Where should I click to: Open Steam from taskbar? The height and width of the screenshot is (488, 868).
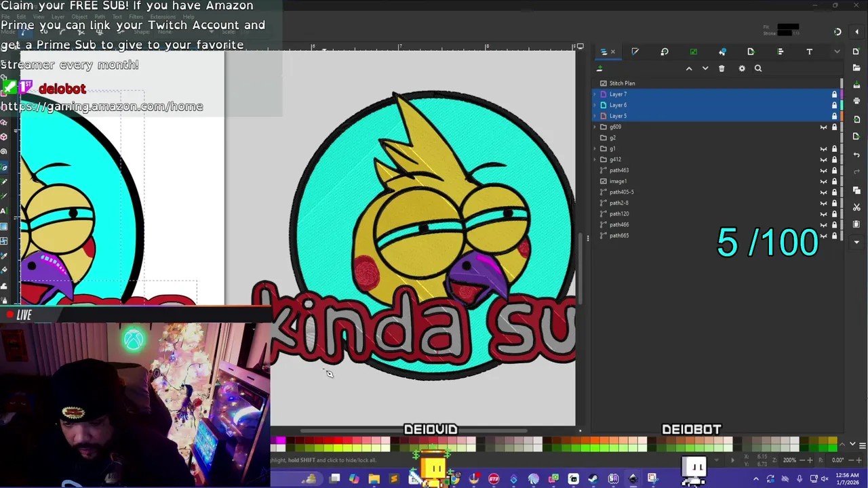(x=593, y=479)
